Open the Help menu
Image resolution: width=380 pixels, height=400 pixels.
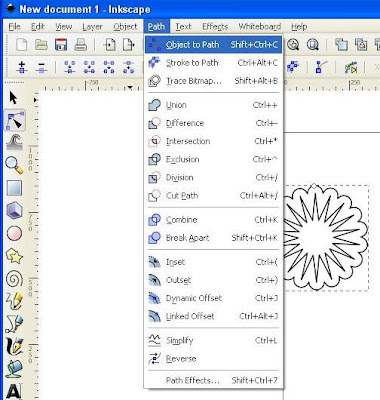(299, 27)
